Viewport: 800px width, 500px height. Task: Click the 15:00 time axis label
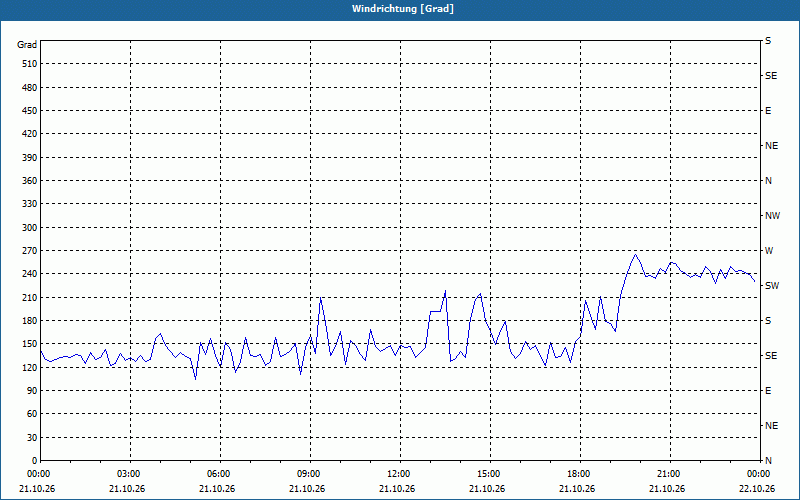[x=488, y=474]
